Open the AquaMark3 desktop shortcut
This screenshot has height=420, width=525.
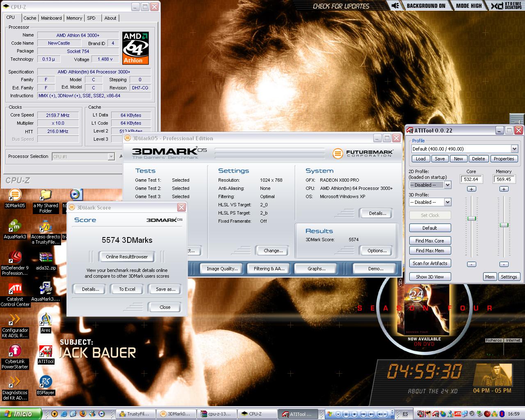click(15, 227)
